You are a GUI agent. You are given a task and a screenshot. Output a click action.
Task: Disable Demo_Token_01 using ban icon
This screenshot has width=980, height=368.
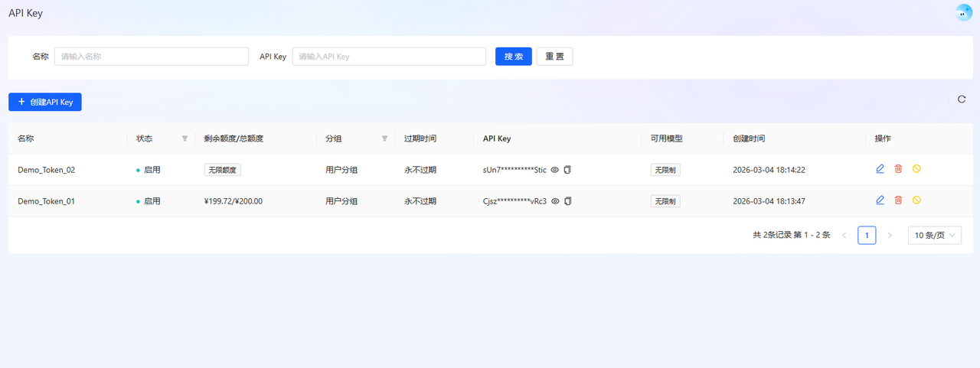(x=916, y=200)
